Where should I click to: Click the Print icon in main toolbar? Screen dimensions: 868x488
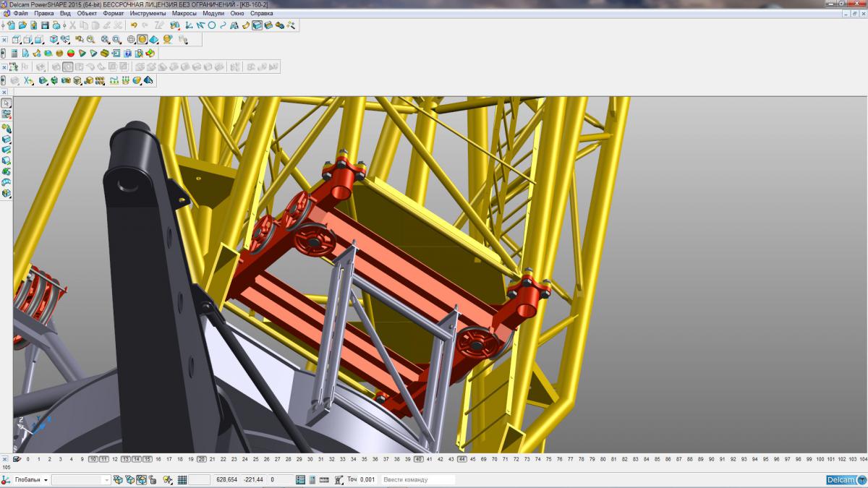pos(56,25)
